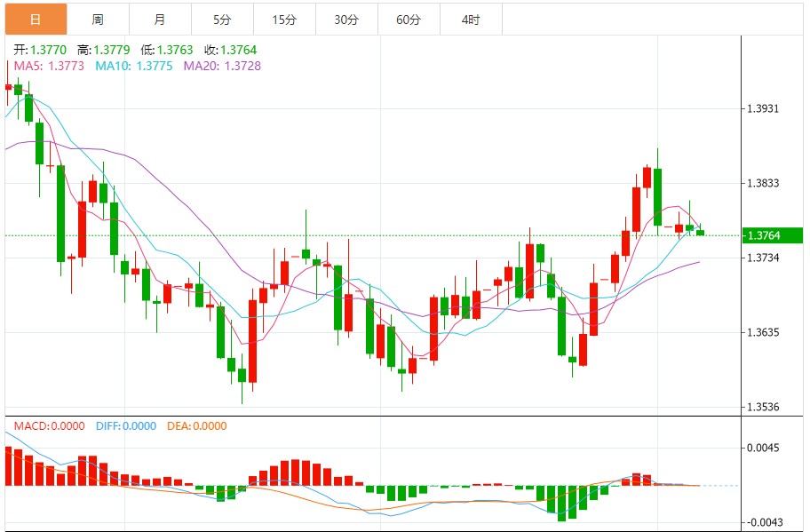The height and width of the screenshot is (532, 810).
Task: Open the 4时 timeframe tab
Action: [471, 20]
